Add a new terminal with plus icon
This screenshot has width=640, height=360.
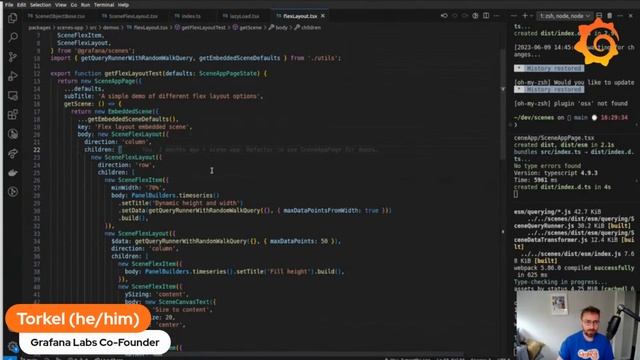coord(525,16)
